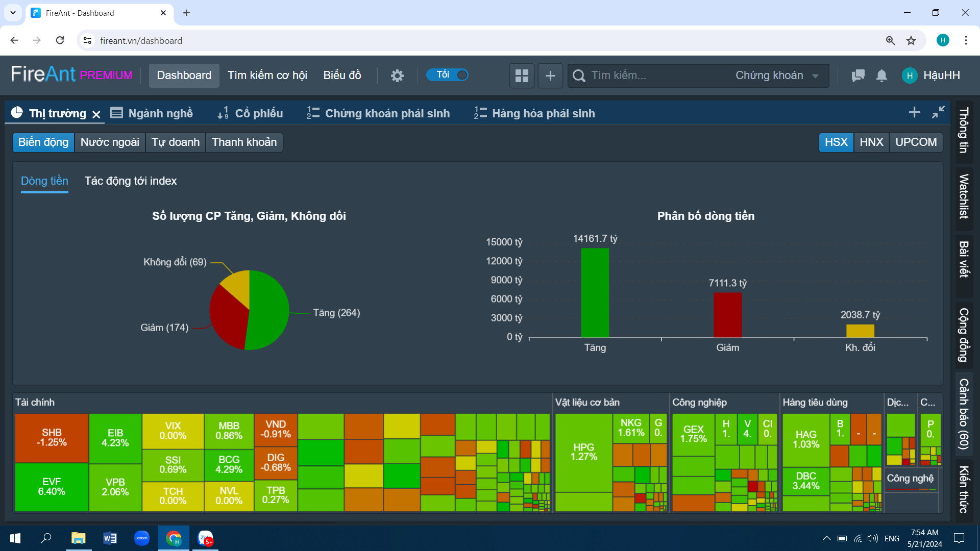Open Tìm kiếm cơ hội page

point(267,76)
